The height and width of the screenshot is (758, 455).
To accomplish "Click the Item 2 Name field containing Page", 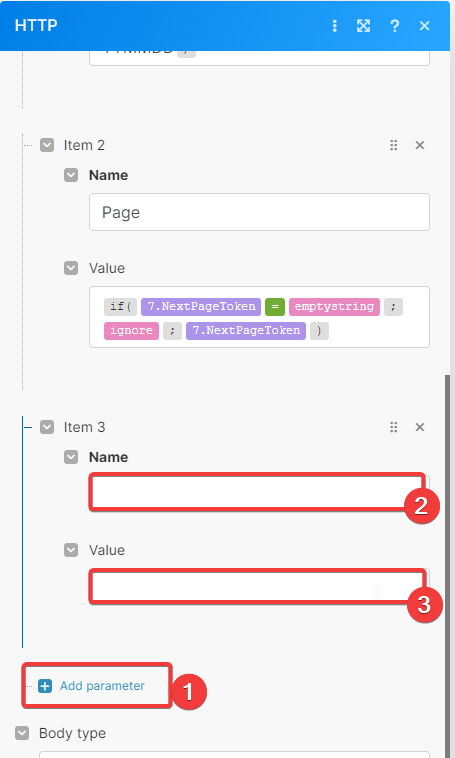I will click(259, 212).
